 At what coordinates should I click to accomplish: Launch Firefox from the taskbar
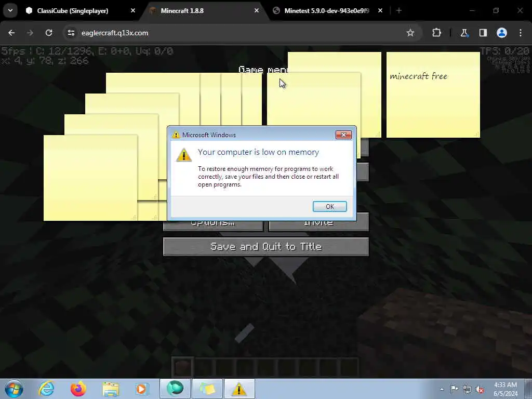[x=78, y=389]
